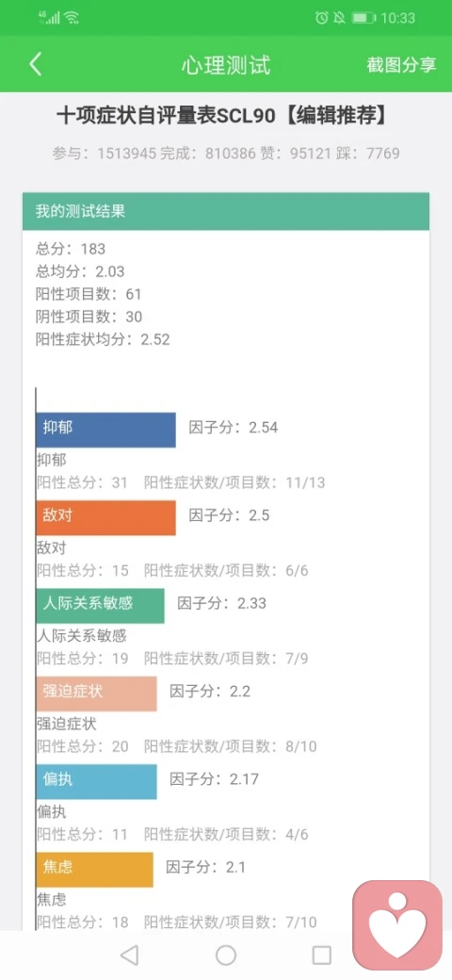Tap the 我的测试结果 section header
Image resolution: width=452 pixels, height=980 pixels.
tap(226, 211)
